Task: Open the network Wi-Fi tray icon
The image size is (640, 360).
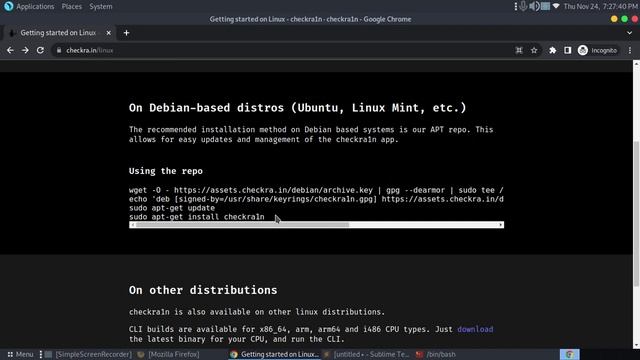Action: [x=556, y=6]
